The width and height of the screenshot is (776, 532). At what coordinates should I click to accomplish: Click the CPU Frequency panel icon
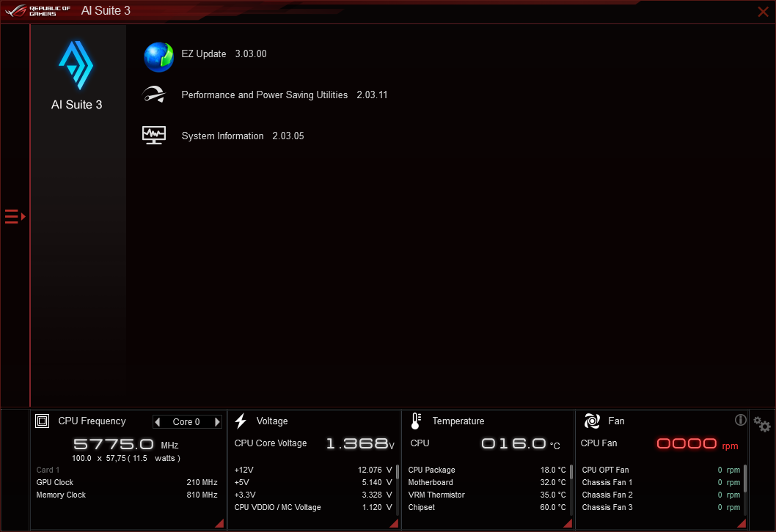tap(42, 421)
